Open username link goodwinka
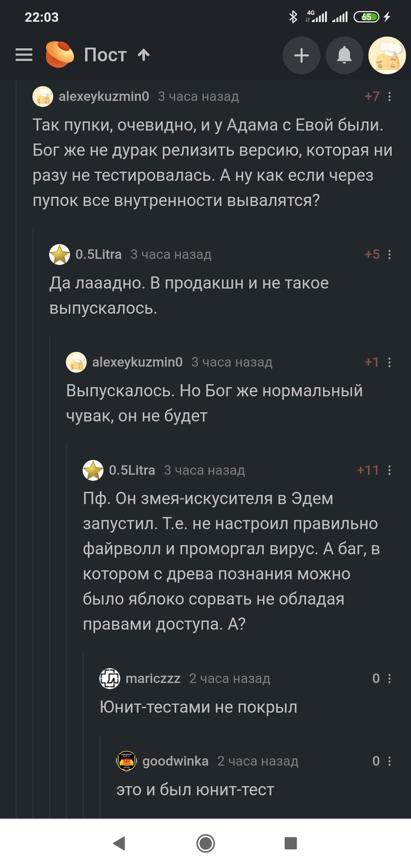Viewport: 411px width, 868px height. [x=176, y=762]
